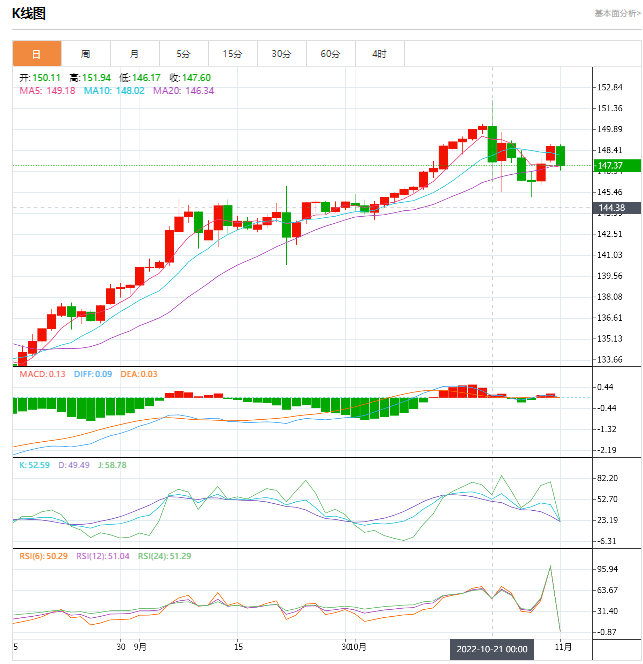Click the K线图 heading

pyautogui.click(x=29, y=14)
